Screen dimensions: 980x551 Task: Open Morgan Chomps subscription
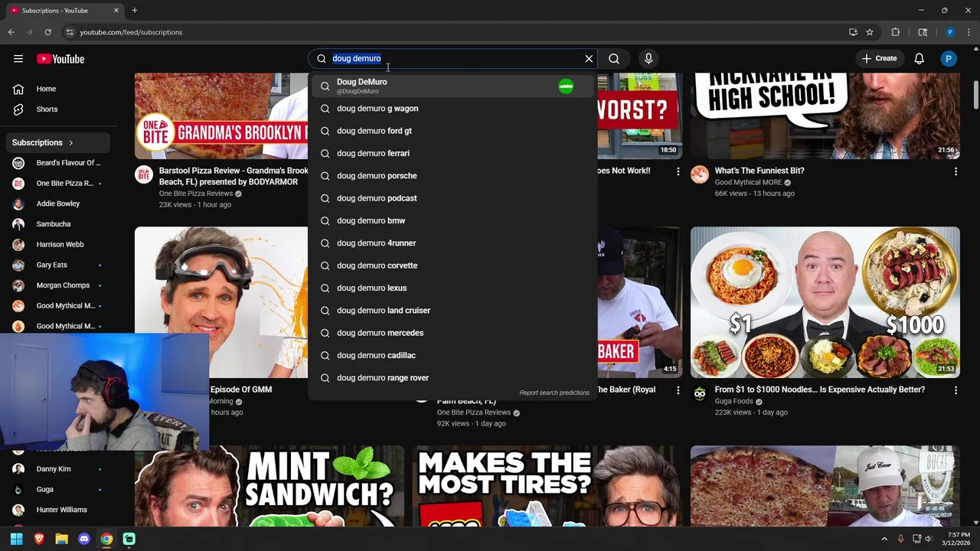tap(58, 285)
